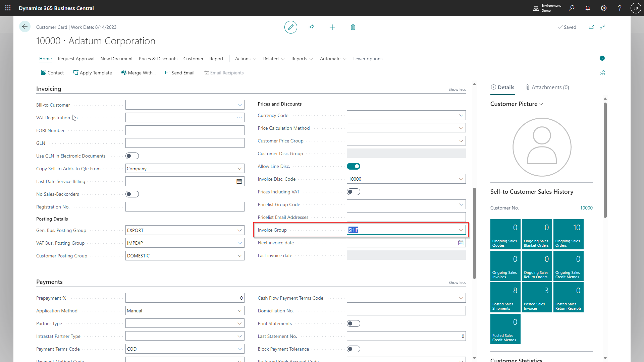
Task: Open Invoice Group dropdown arrow
Action: (x=461, y=230)
